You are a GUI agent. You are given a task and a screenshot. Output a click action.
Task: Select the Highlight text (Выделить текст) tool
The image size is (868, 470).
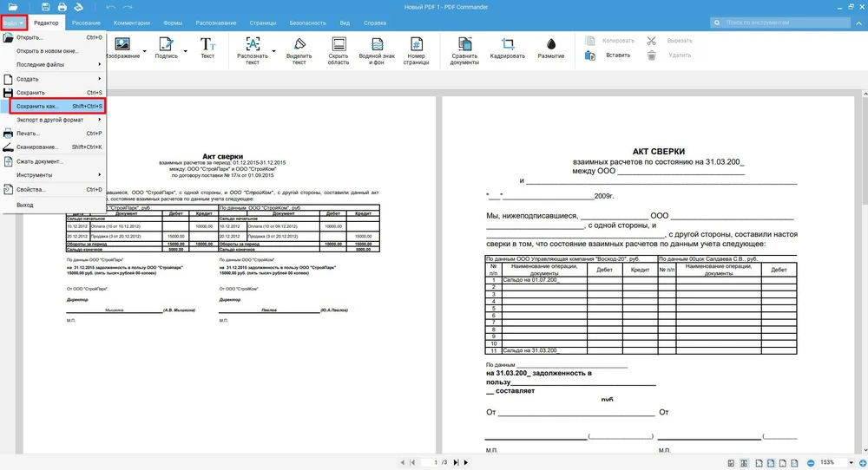click(x=299, y=44)
